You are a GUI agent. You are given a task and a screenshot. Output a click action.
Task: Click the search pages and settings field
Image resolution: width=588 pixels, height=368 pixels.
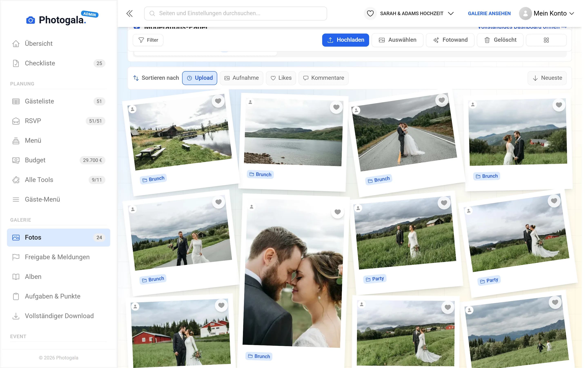(235, 13)
